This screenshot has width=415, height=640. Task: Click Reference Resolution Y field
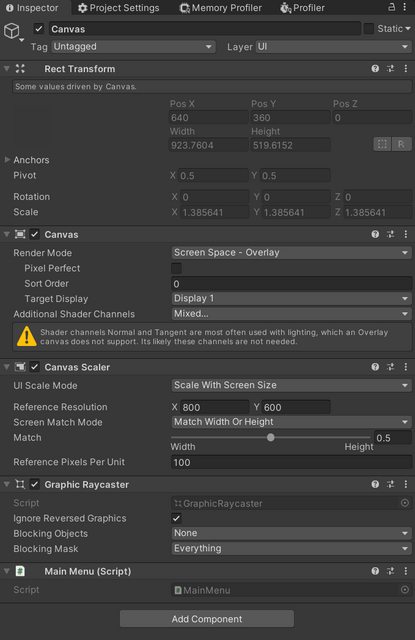(x=296, y=407)
